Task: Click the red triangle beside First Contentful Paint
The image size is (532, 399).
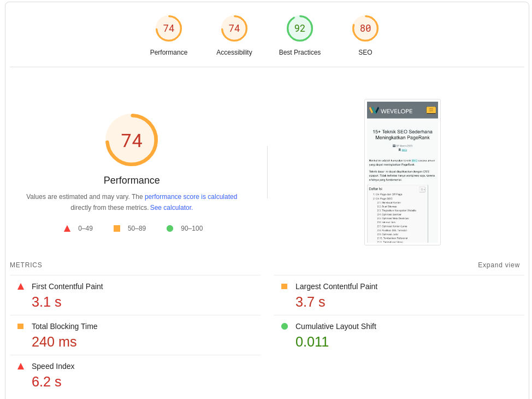Action: pos(21,286)
